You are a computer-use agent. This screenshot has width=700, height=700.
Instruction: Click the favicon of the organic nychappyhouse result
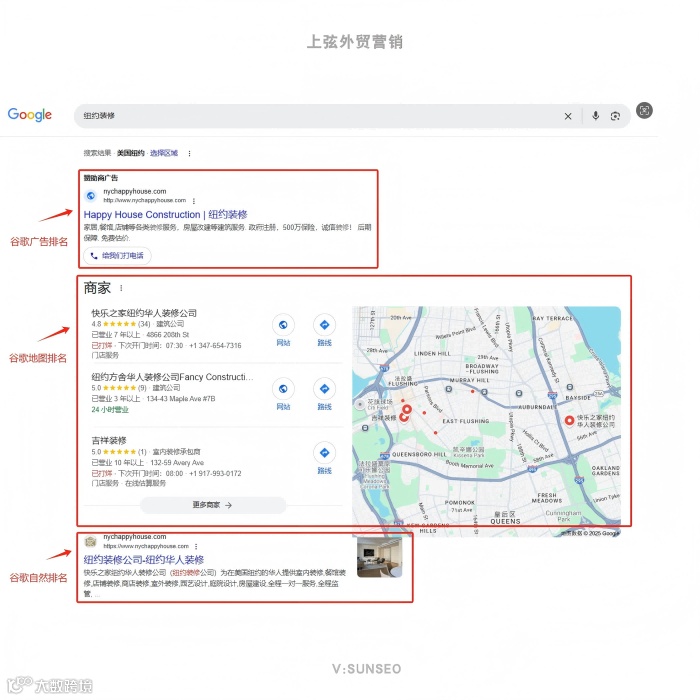[91, 541]
